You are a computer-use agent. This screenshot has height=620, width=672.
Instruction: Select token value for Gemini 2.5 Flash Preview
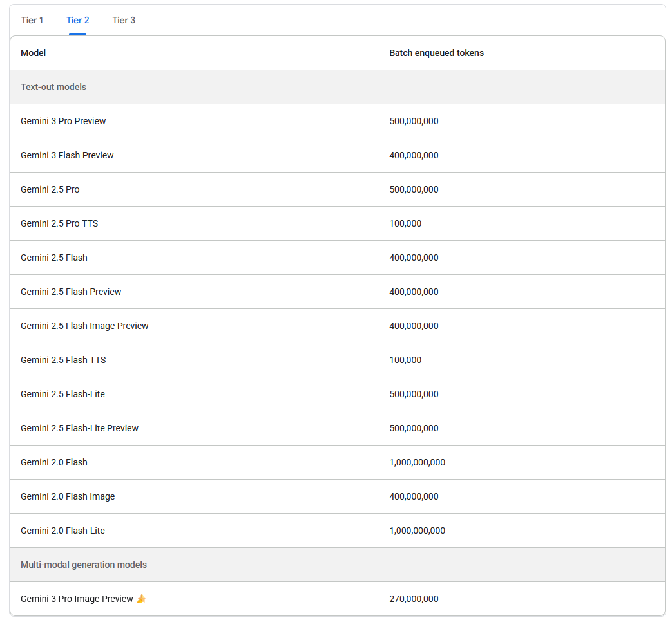pyautogui.click(x=414, y=292)
